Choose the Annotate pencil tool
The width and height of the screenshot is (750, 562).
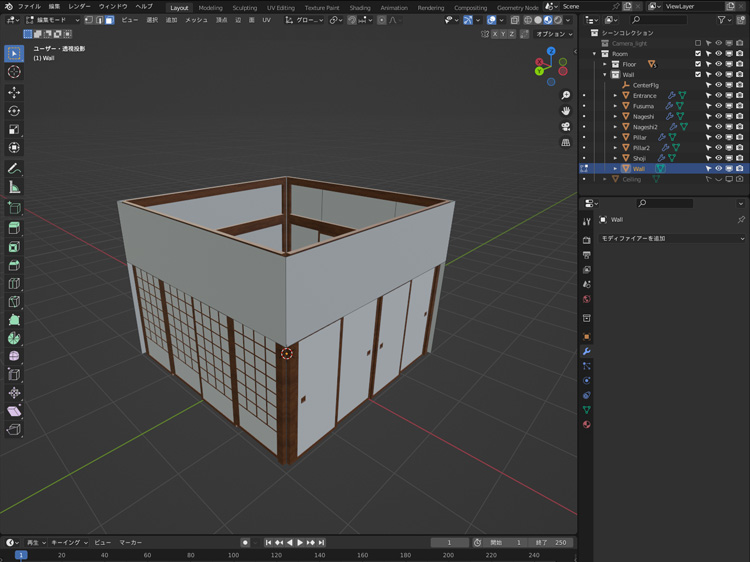point(14,168)
